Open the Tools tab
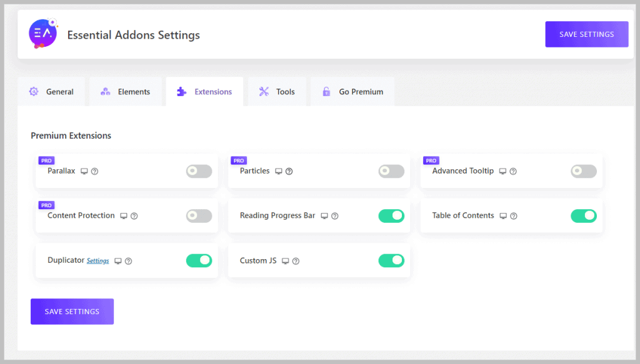 click(x=277, y=92)
